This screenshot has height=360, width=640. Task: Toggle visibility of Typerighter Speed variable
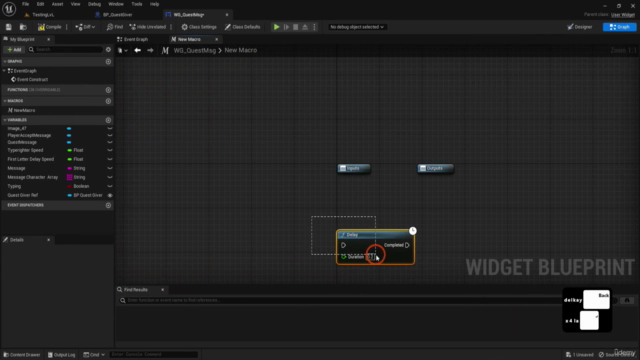[x=110, y=150]
